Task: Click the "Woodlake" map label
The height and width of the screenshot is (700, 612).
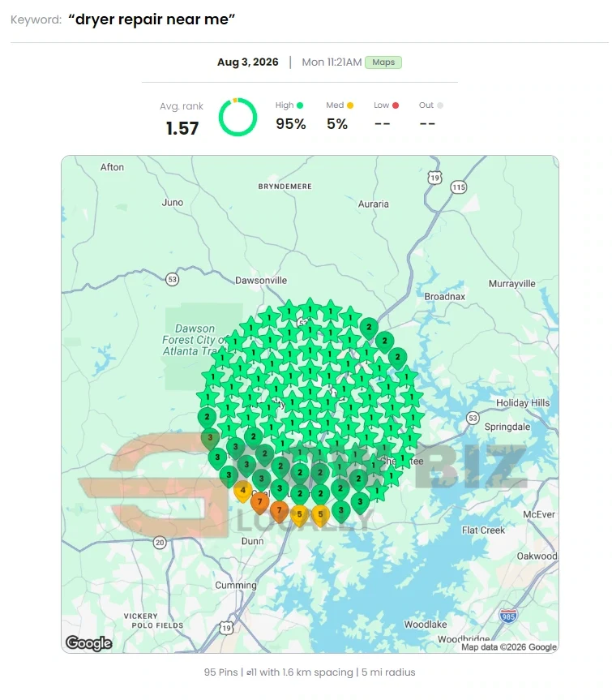Action: tap(426, 624)
